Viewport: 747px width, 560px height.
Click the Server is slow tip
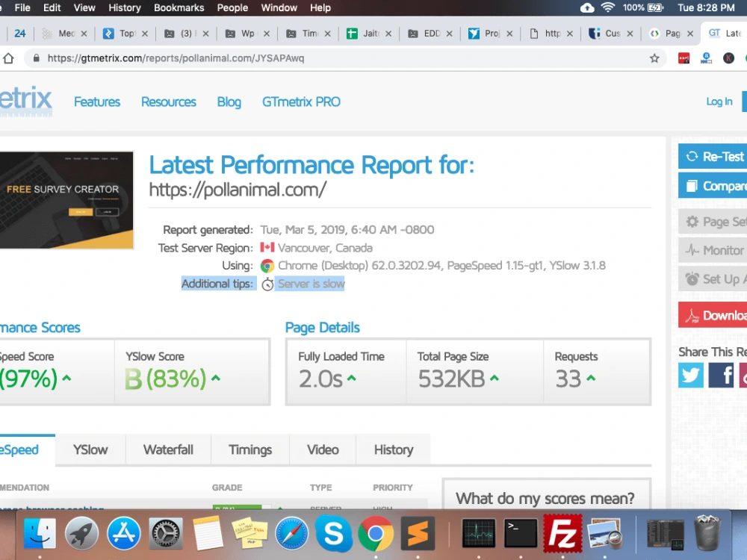coord(311,284)
